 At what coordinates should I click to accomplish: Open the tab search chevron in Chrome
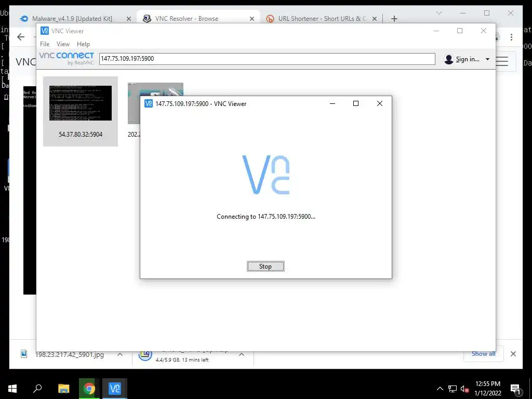point(438,13)
